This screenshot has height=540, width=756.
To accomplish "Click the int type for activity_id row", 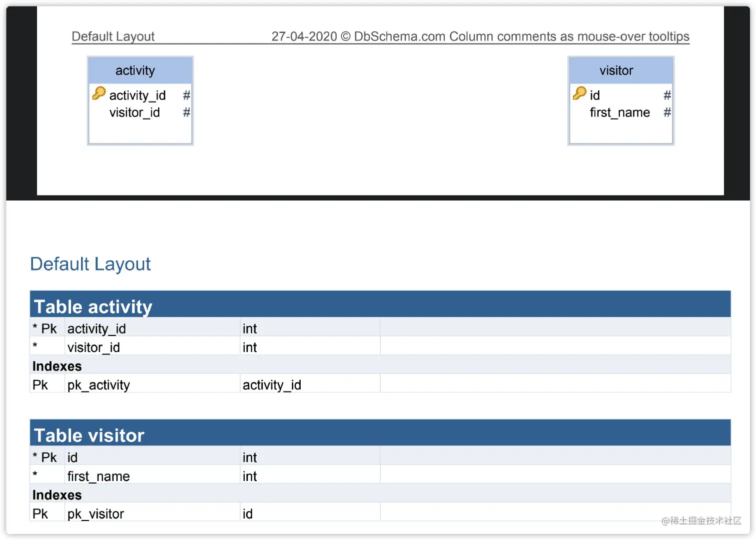I will pos(250,328).
